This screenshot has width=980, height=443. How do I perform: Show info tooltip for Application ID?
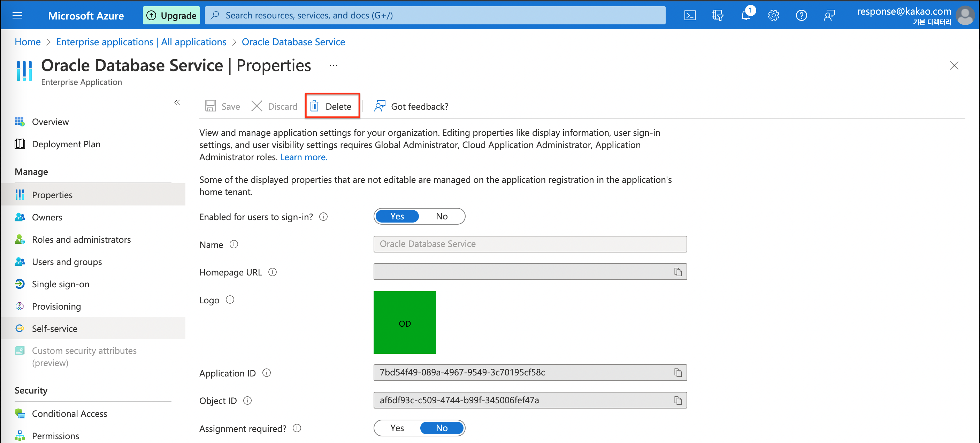click(267, 373)
